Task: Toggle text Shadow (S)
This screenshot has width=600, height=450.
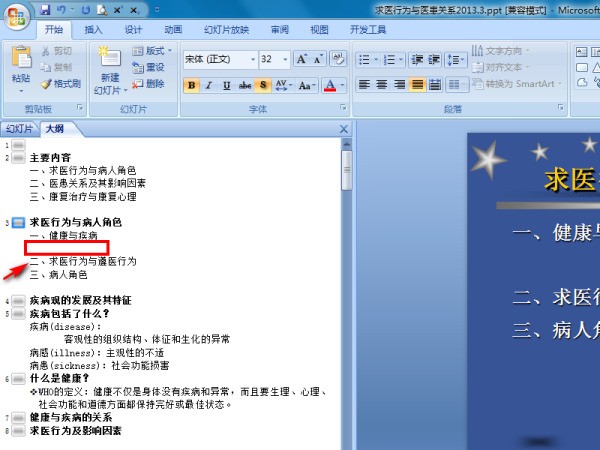Action: click(263, 85)
